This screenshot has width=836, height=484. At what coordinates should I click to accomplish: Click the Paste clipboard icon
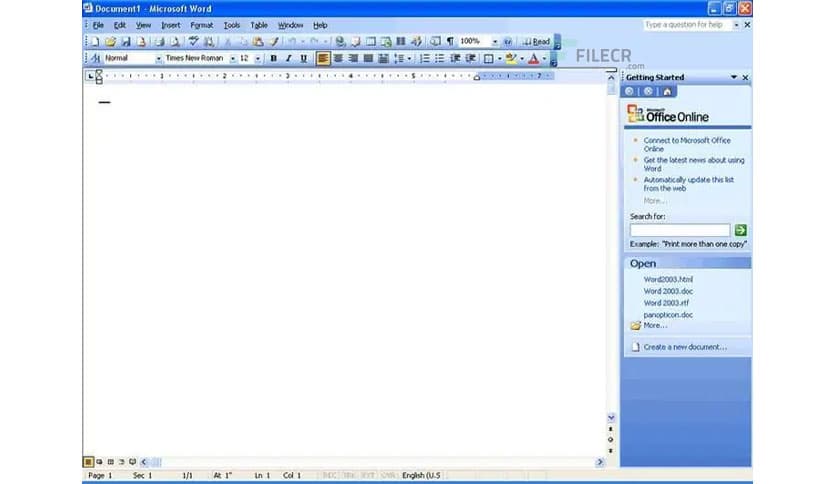258,42
